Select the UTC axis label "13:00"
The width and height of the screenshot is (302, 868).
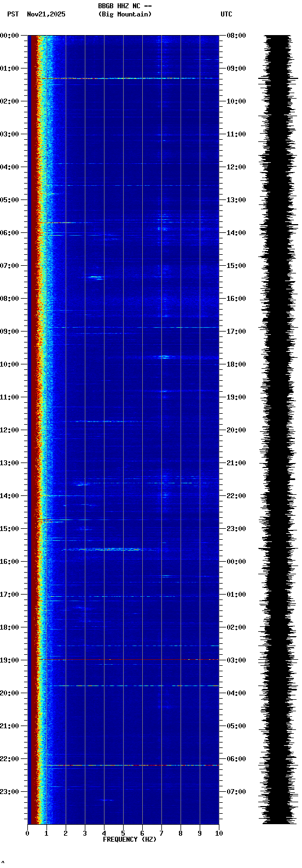tap(236, 200)
